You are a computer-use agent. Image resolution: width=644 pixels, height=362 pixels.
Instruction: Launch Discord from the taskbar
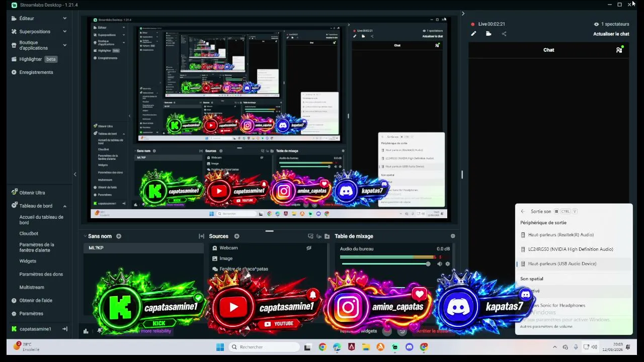(409, 347)
